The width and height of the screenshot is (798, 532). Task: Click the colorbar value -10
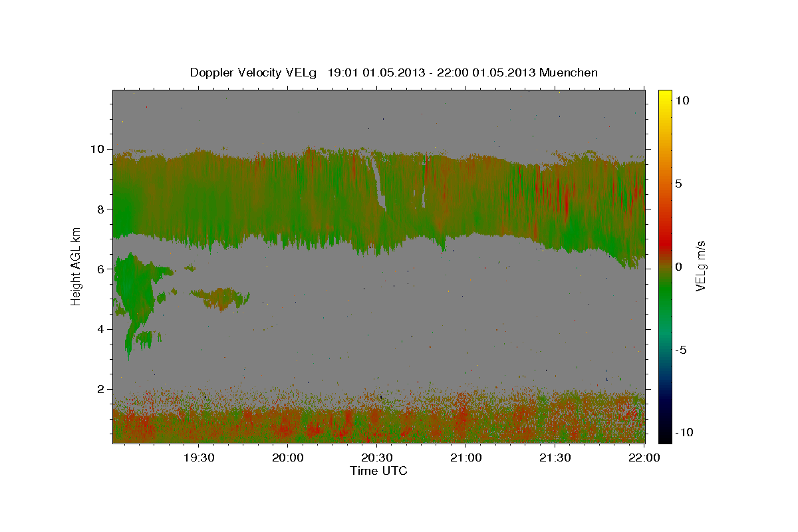(x=684, y=433)
